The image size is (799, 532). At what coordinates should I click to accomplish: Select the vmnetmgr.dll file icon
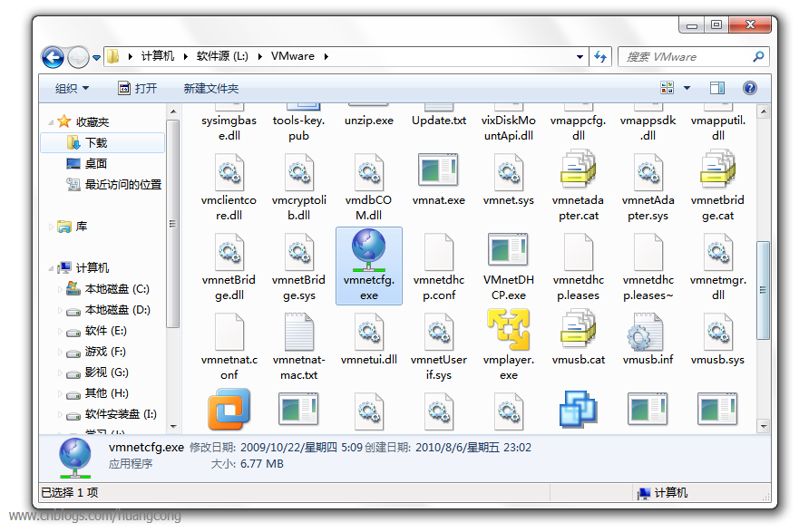(x=718, y=252)
